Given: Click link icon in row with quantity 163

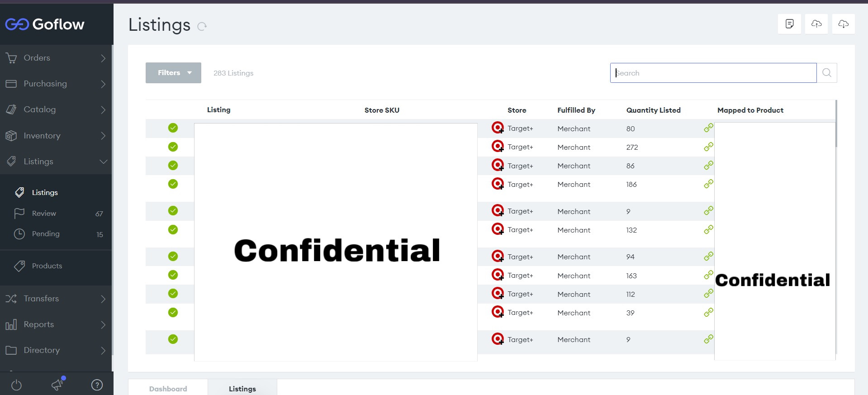Looking at the screenshot, I should (x=709, y=275).
